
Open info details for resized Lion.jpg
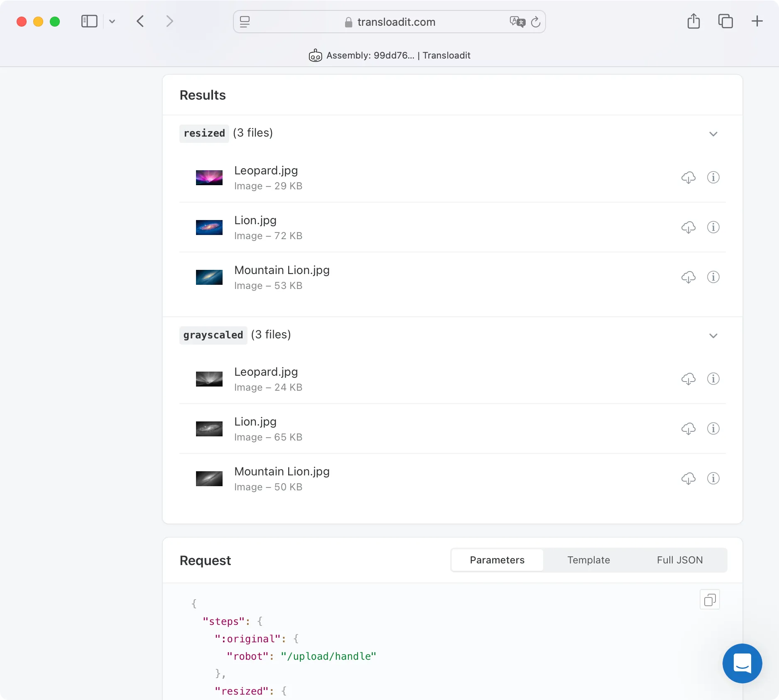[x=713, y=227]
